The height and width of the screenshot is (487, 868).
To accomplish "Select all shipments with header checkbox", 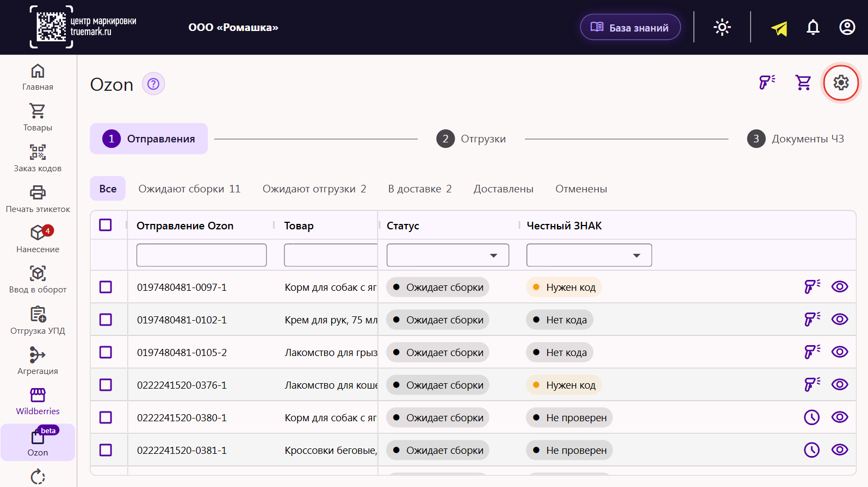I will (x=106, y=225).
